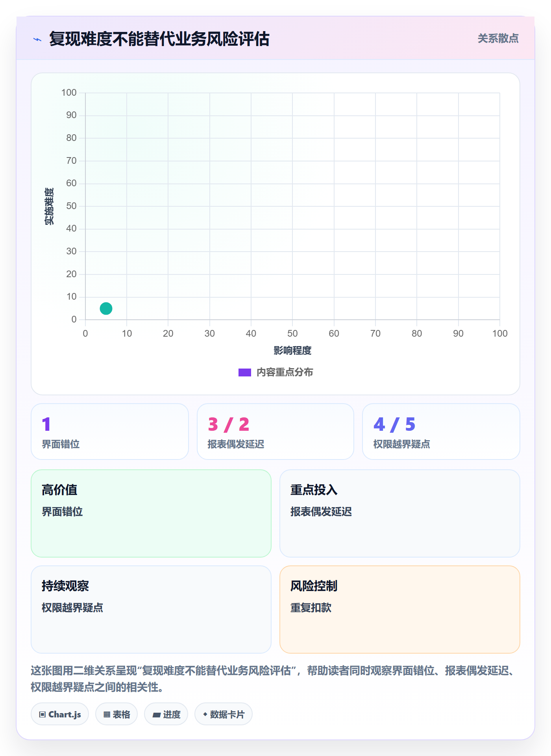Click 界面错位 label in the top stat card

coord(61,444)
